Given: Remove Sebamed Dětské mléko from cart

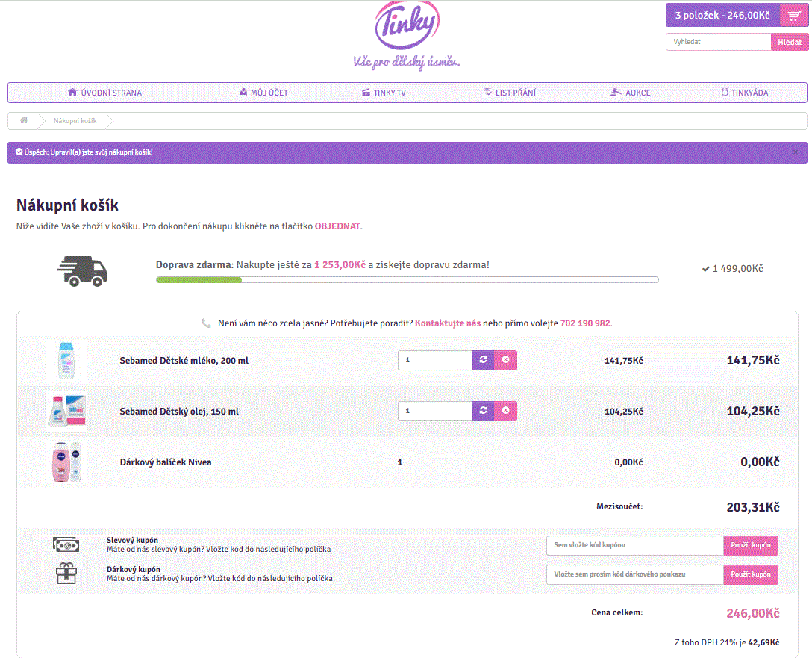Looking at the screenshot, I should 505,360.
